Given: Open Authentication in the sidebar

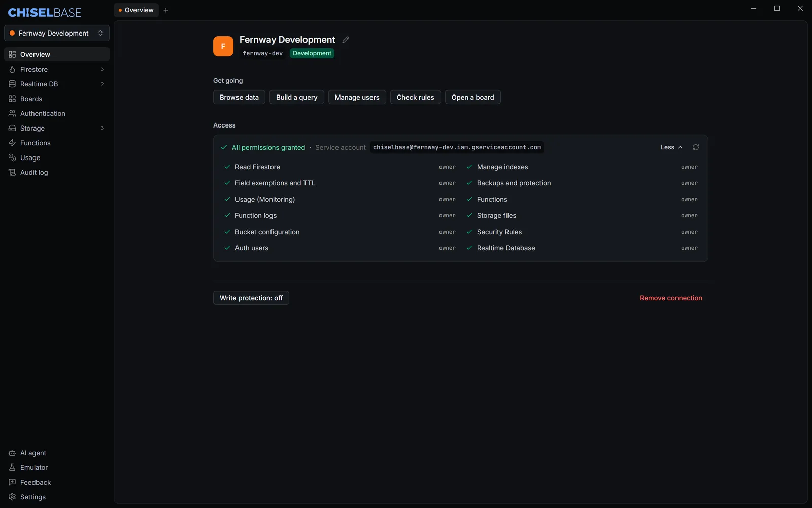Looking at the screenshot, I should point(57,113).
